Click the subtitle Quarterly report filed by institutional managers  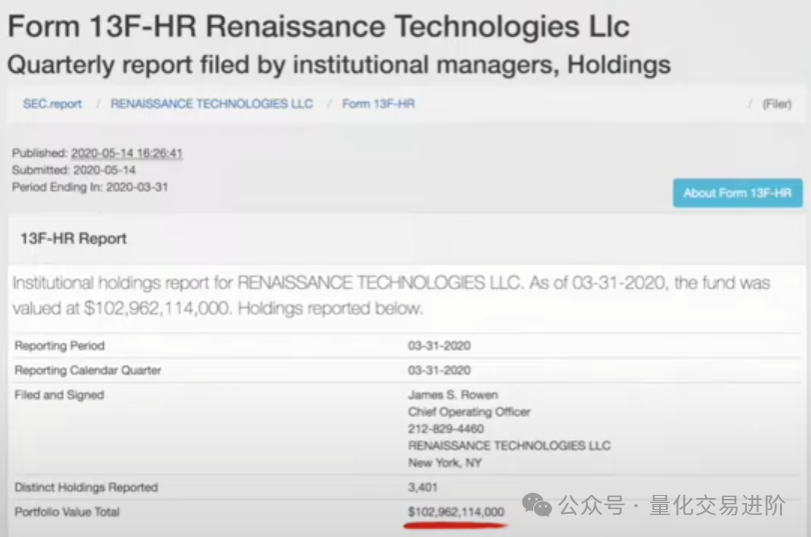339,65
